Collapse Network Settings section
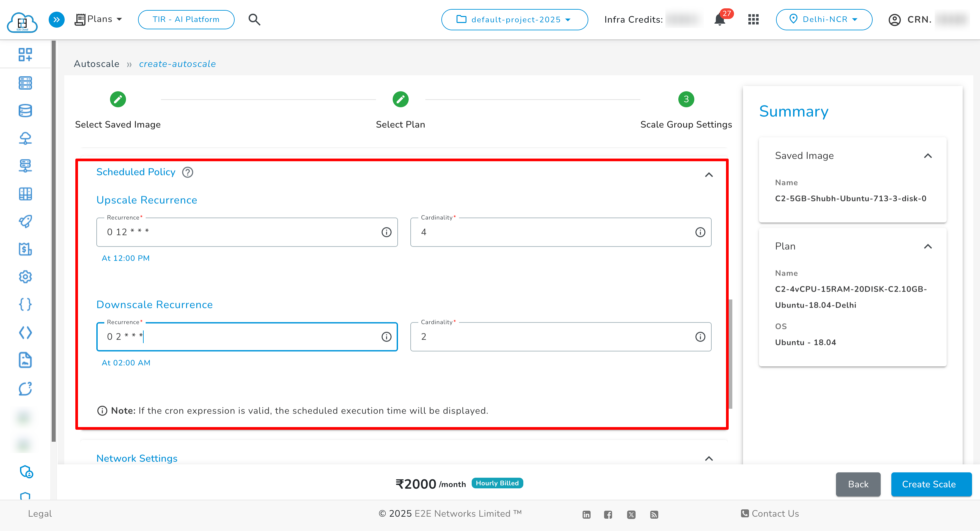Image resolution: width=980 pixels, height=531 pixels. click(x=708, y=458)
